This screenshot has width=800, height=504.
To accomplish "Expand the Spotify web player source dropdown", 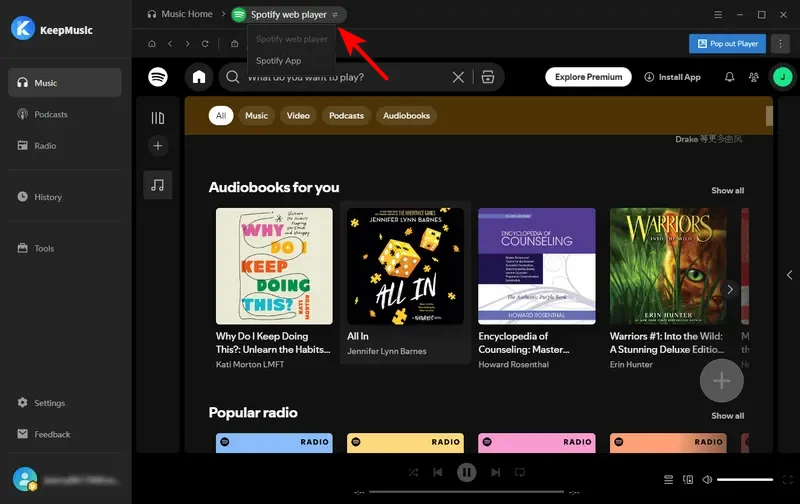I will tap(289, 15).
